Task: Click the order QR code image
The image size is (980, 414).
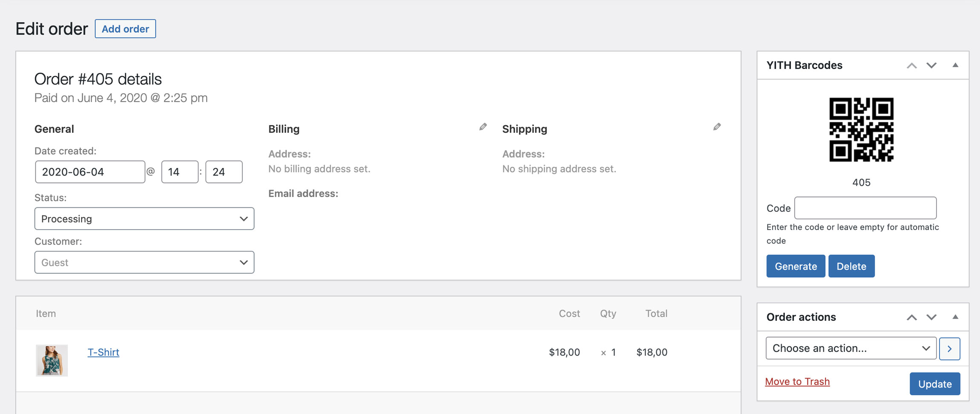Action: [x=861, y=130]
